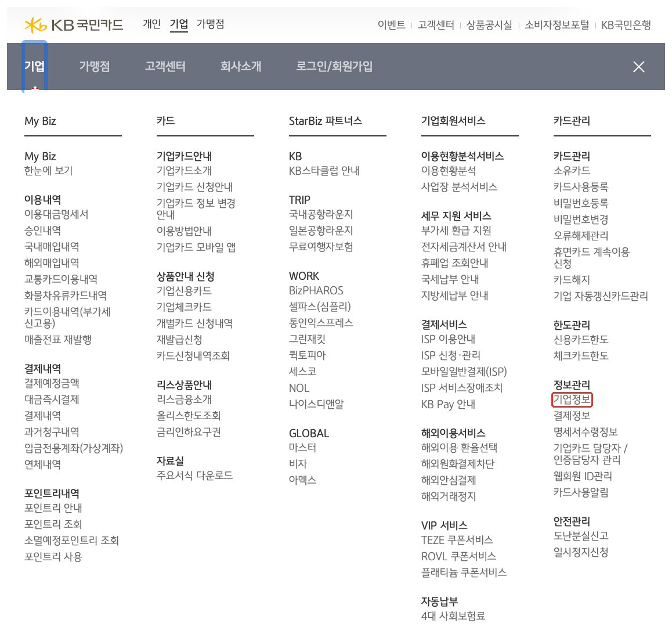Open 소유카드 link
The image size is (672, 641).
pos(572,171)
